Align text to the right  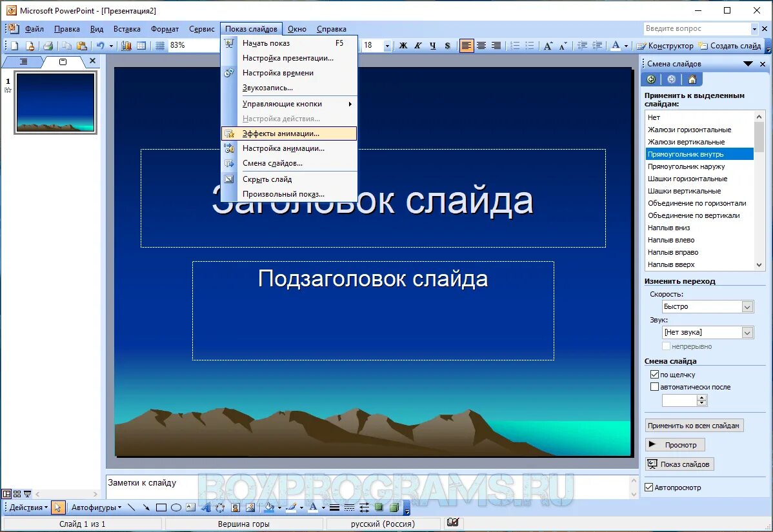[x=496, y=46]
